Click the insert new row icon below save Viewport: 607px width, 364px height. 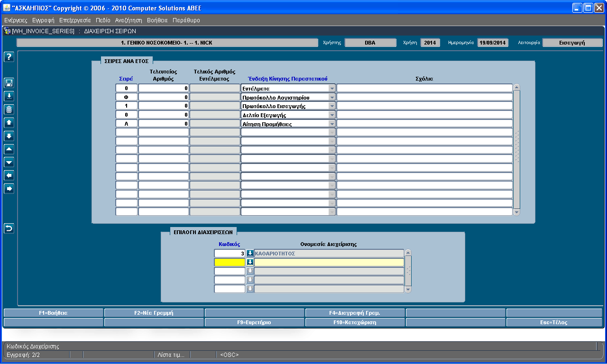tap(9, 96)
